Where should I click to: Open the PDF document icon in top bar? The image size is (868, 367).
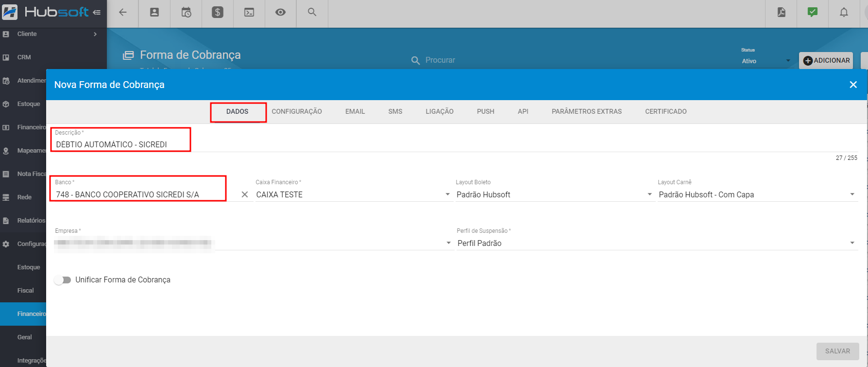[x=781, y=13]
